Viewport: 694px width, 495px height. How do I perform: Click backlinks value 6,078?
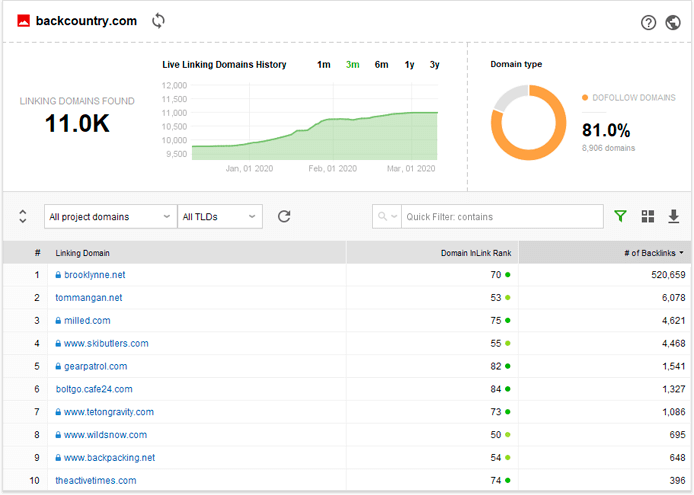(673, 298)
